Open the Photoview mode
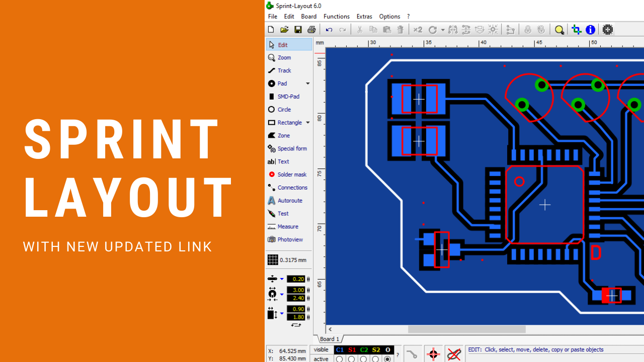The height and width of the screenshot is (362, 644). (289, 240)
